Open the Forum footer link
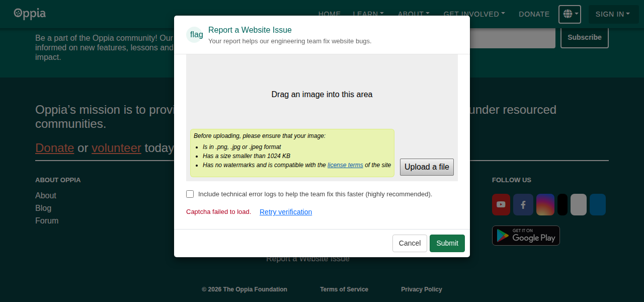Image resolution: width=644 pixels, height=302 pixels. pyautogui.click(x=47, y=220)
